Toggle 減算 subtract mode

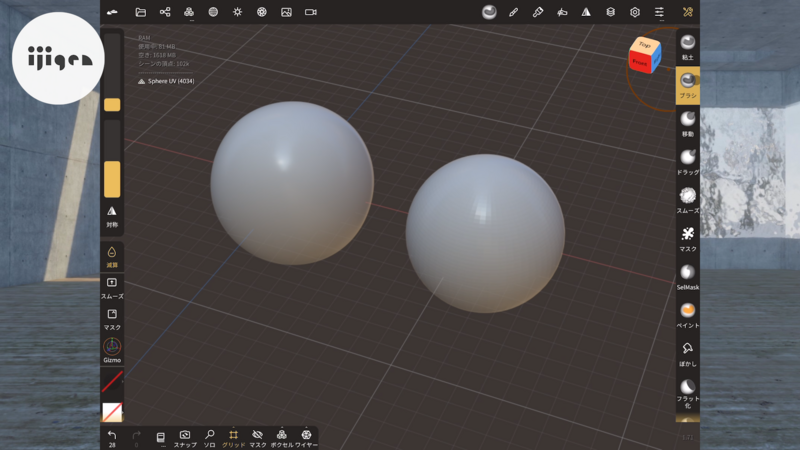[112, 257]
